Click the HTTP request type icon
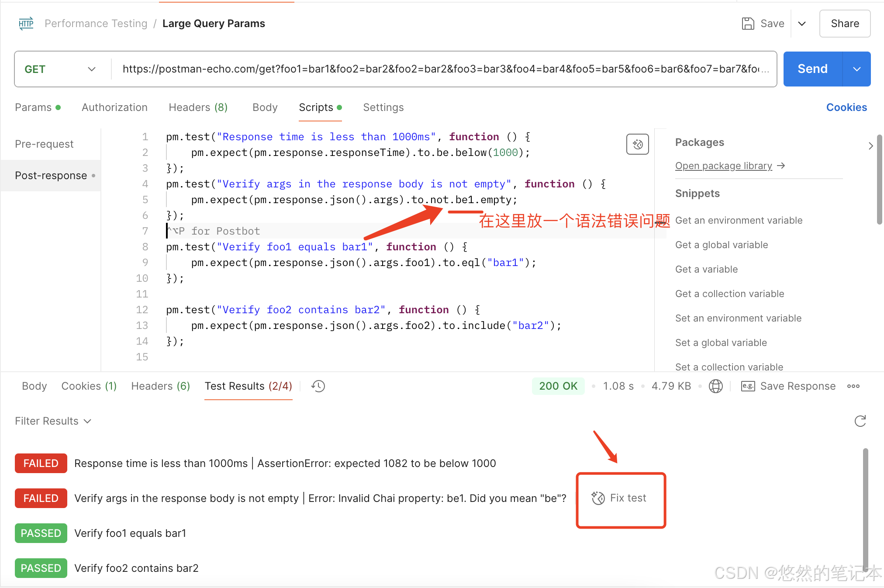 pyautogui.click(x=26, y=24)
